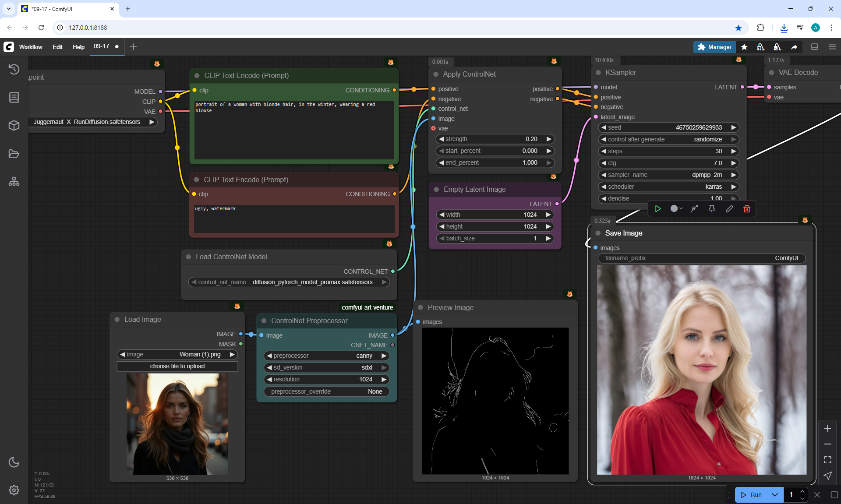Click the fit view icon
Screen dimensions: 841x504
click(827, 460)
